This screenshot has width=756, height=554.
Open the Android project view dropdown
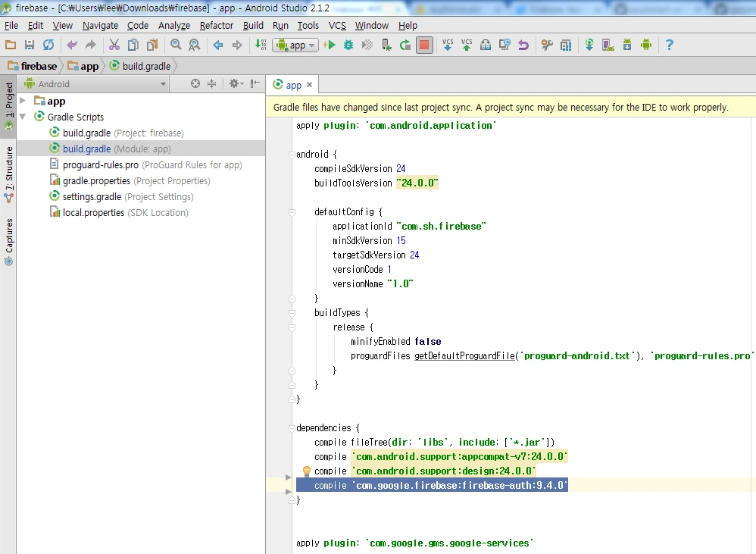pos(95,83)
